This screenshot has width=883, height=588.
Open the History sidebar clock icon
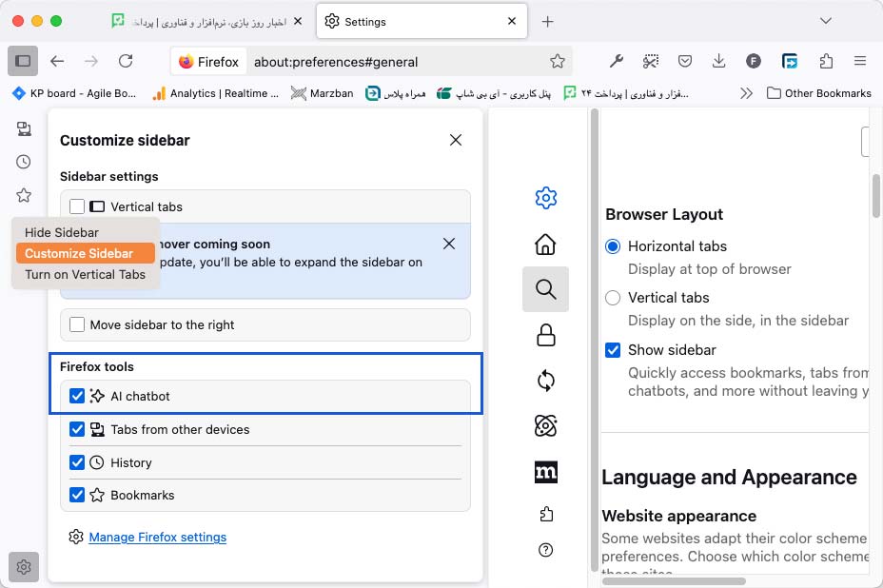[24, 162]
